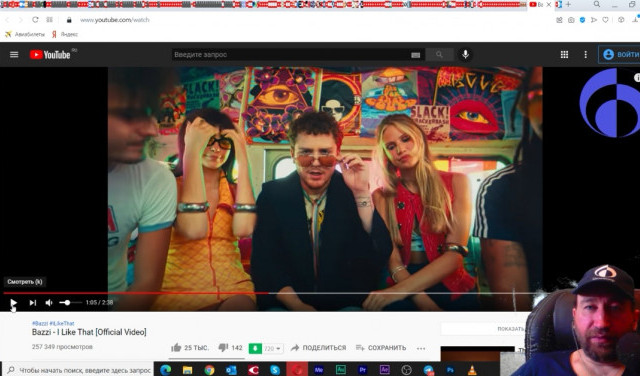This screenshot has width=640, height=376.
Task: Go forward in browser history
Action: coord(20,20)
